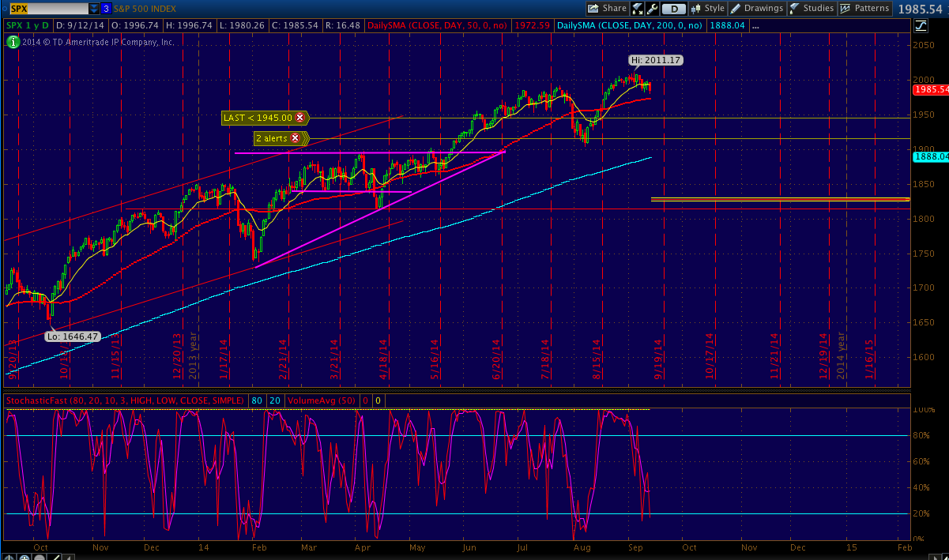Expand the SPX symbol dropdown arrow
This screenshot has width=949, height=560.
pyautogui.click(x=94, y=9)
